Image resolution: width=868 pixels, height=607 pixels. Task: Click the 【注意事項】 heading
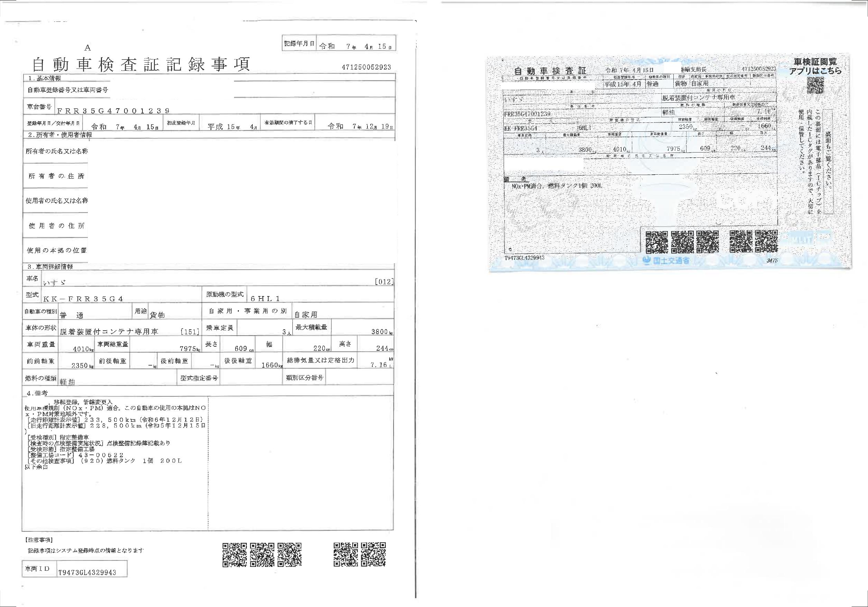click(39, 540)
